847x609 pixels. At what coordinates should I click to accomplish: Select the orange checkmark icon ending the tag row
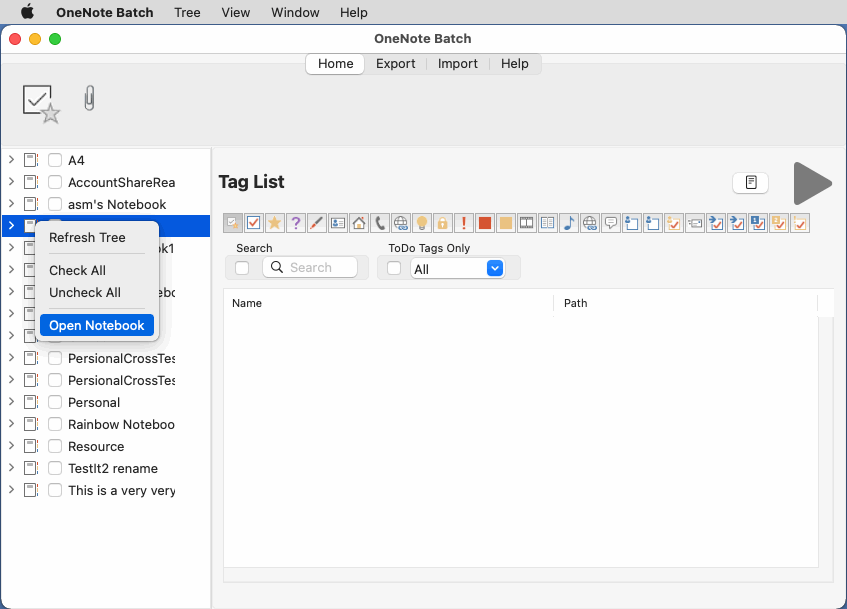pyautogui.click(x=800, y=223)
